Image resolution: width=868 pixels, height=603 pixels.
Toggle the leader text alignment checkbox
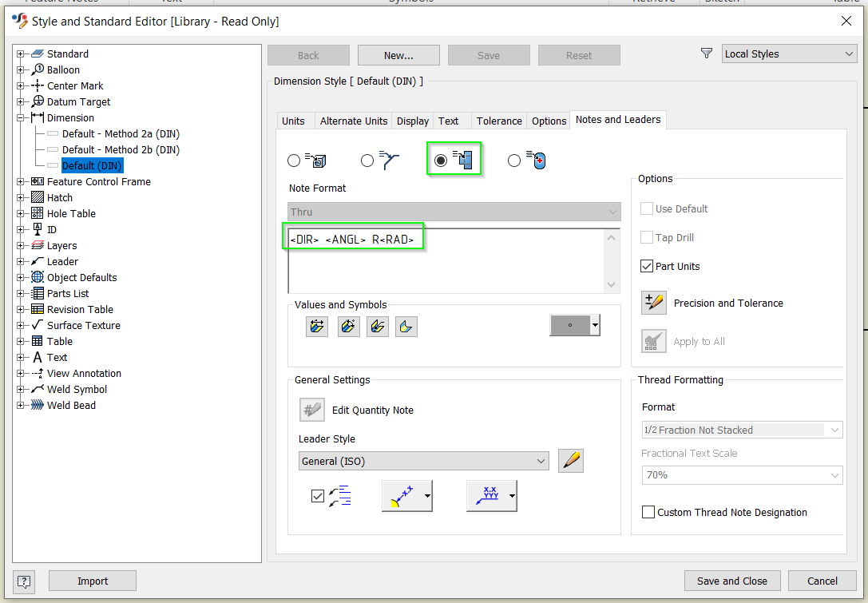coord(318,496)
